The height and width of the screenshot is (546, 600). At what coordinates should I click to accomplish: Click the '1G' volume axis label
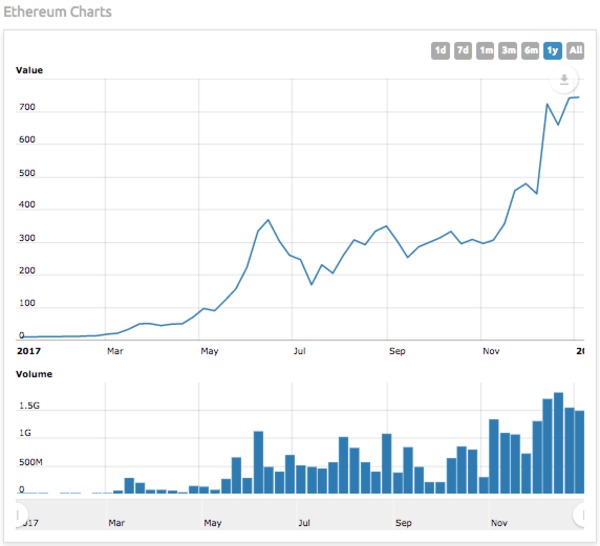click(x=25, y=433)
